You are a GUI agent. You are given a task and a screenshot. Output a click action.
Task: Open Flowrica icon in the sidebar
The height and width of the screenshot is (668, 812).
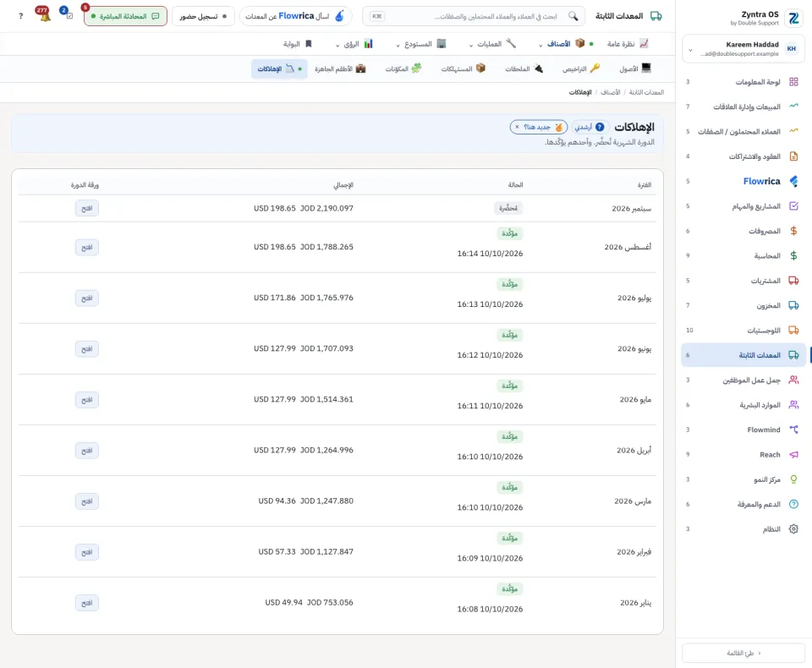coord(793,181)
